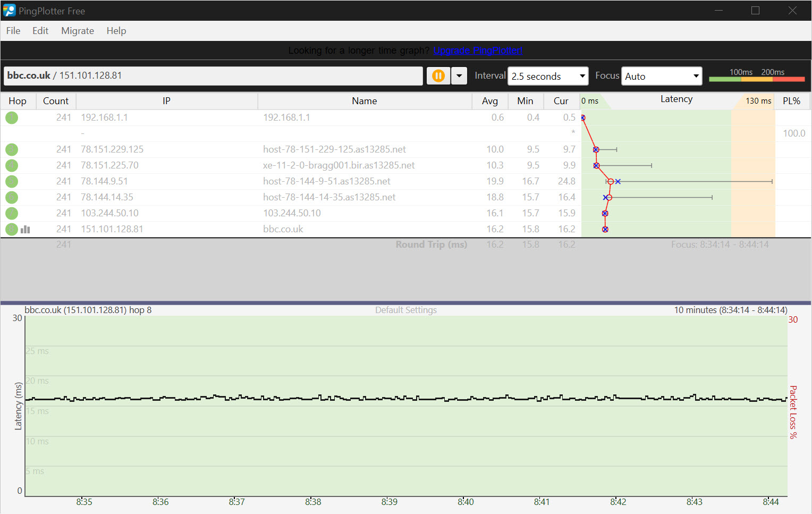Screen dimensions: 812x514
Task: Expand the Focus dropdown set to Auto
Action: [x=662, y=76]
